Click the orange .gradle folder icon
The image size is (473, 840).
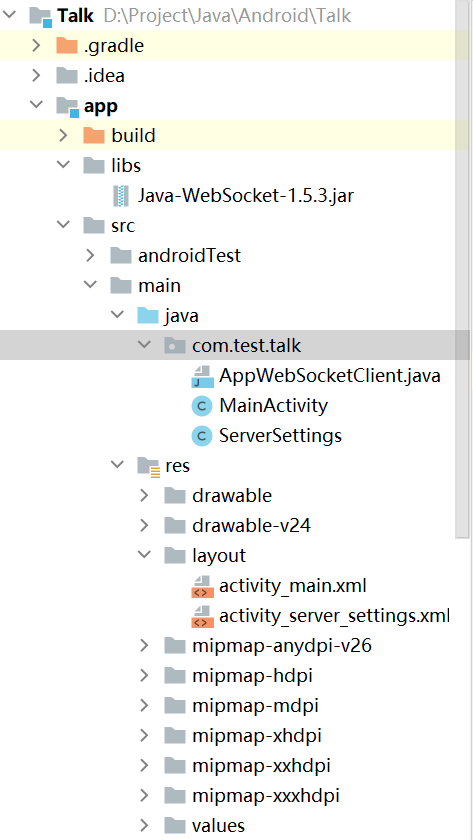point(67,46)
